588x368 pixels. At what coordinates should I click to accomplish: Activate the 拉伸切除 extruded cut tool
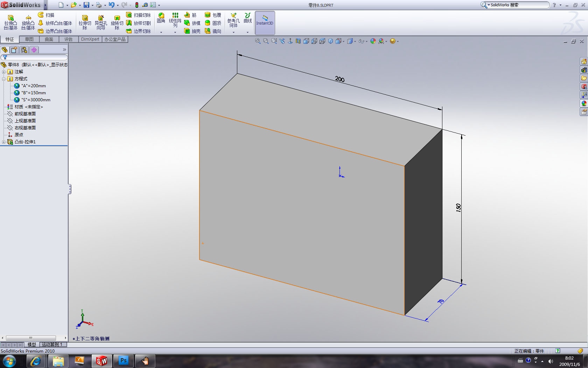coord(85,22)
